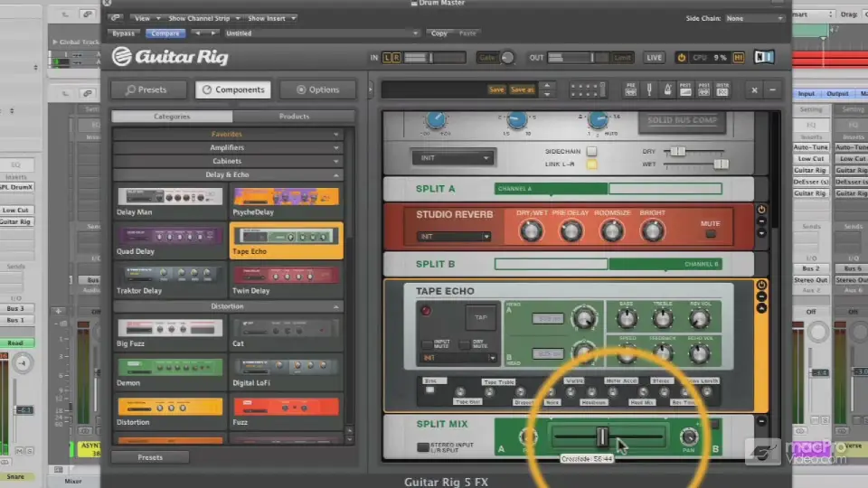Viewport: 868px width, 488px height.
Task: Click the Native Instruments NI logo
Action: [765, 57]
